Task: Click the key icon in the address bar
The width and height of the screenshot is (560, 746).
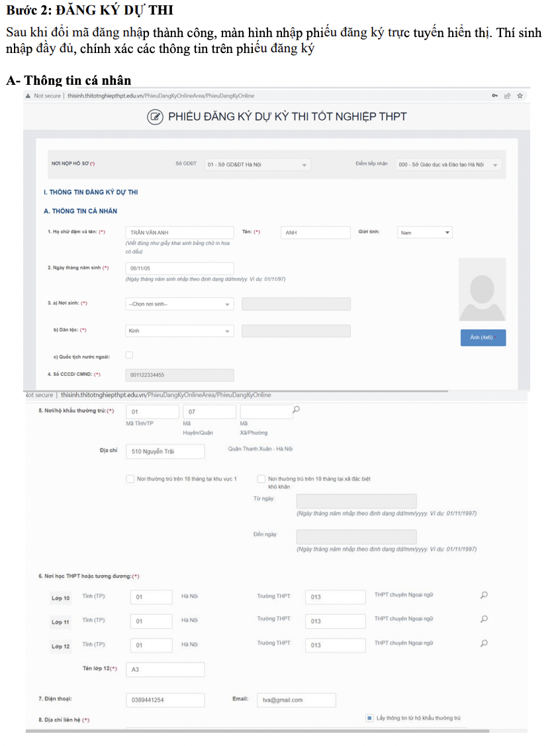Action: click(495, 95)
